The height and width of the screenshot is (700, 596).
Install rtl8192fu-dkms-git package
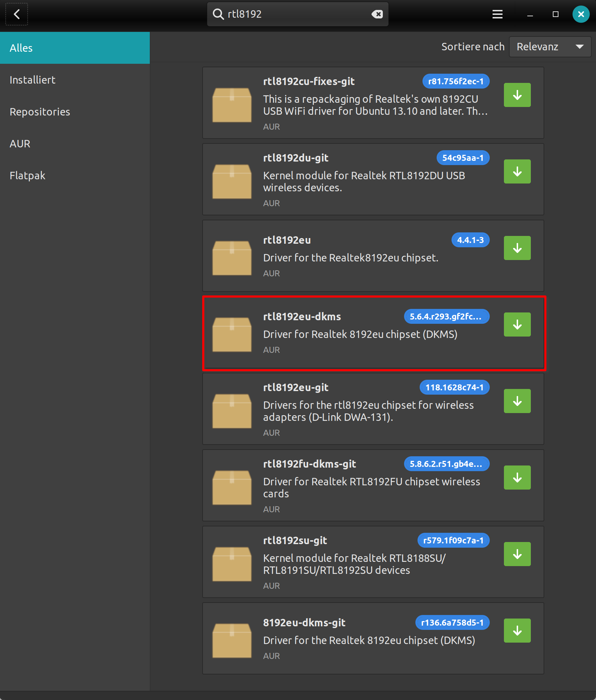coord(517,478)
